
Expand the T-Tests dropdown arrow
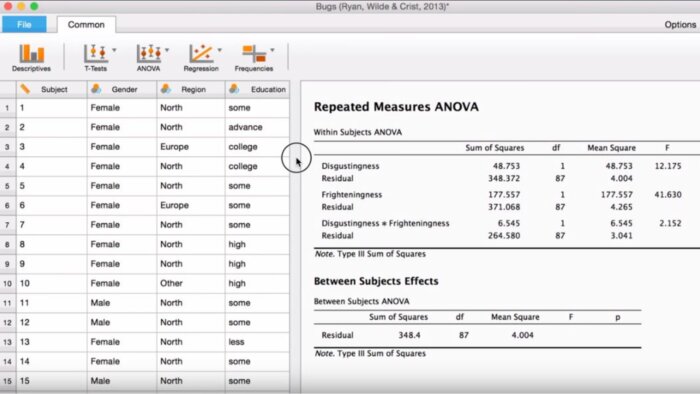pyautogui.click(x=114, y=50)
